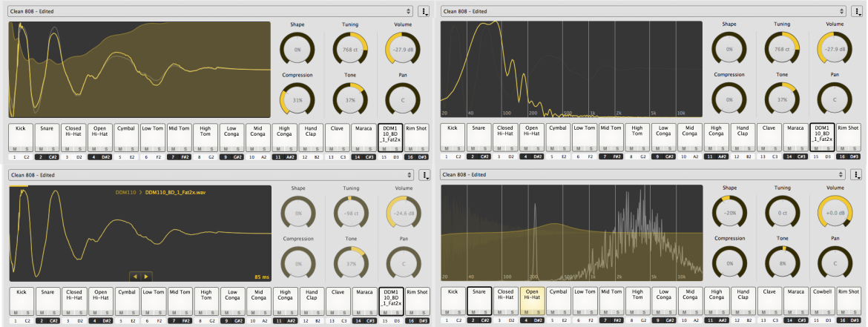Viewport: 868px width, 327px height.
Task: Select Mid Tom pad in the 31% Compression panel
Action: [x=180, y=137]
